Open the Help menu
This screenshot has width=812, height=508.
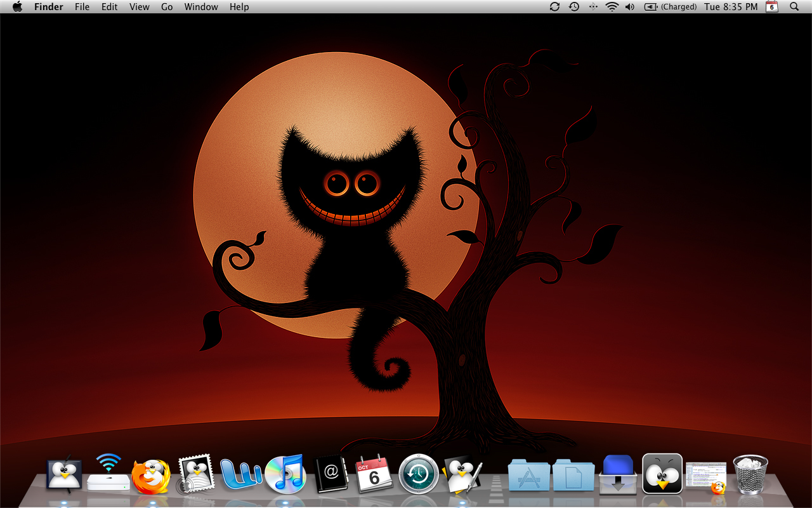[239, 7]
